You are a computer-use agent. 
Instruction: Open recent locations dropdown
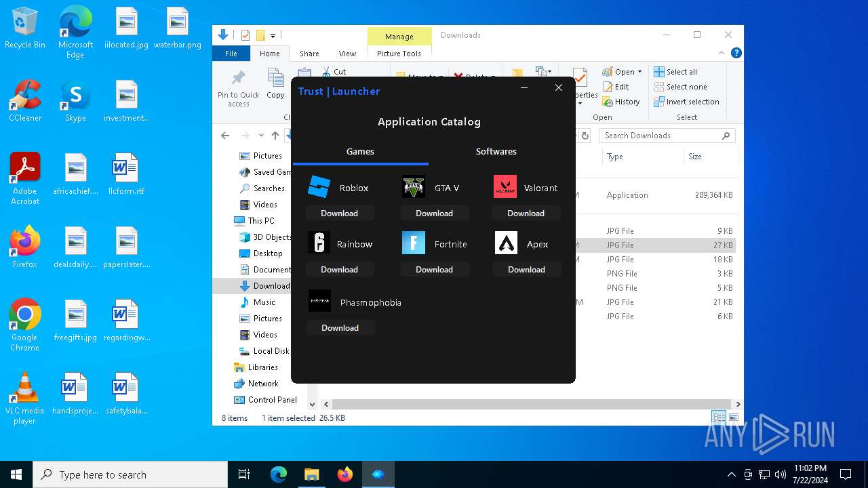tap(261, 136)
